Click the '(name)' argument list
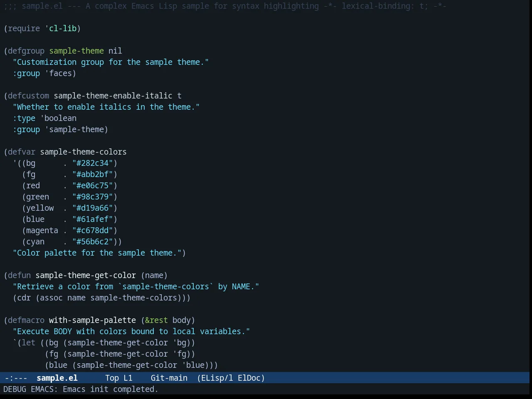The width and height of the screenshot is (532, 399). point(154,275)
